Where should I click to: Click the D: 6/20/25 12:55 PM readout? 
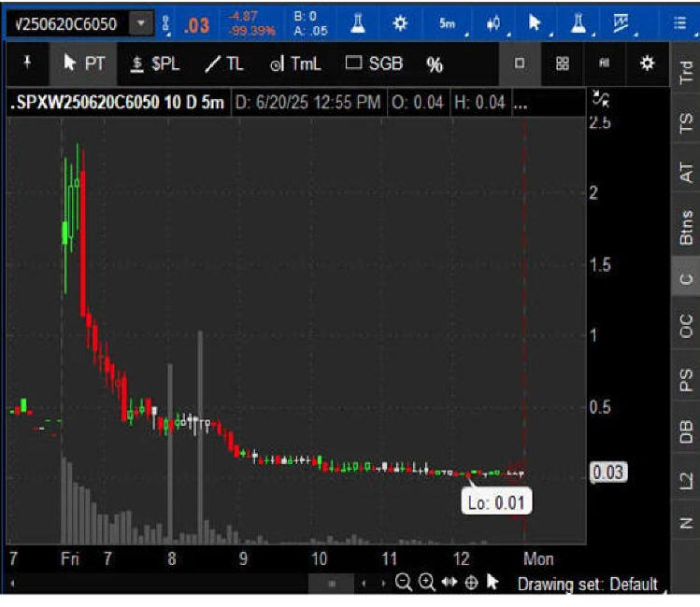click(x=307, y=102)
